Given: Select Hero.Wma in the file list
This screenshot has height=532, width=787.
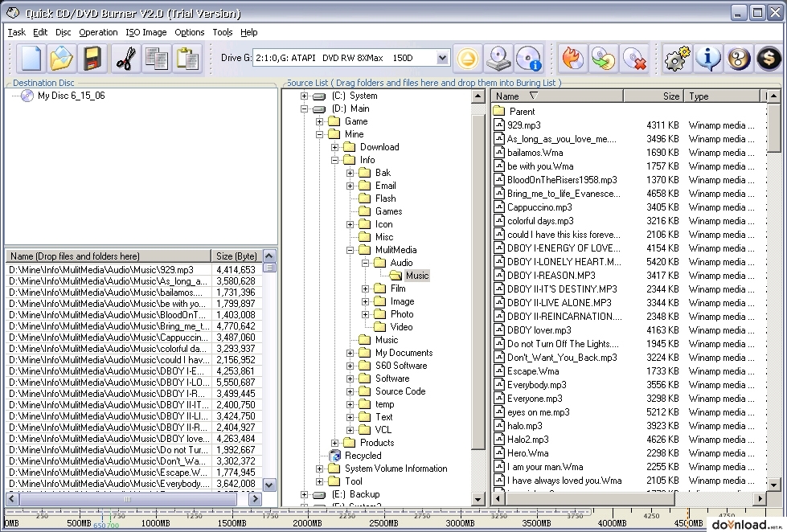Looking at the screenshot, I should point(527,452).
